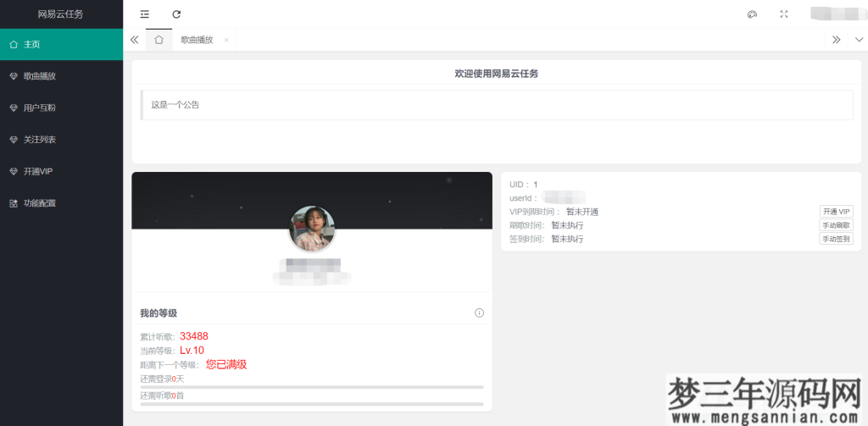The width and height of the screenshot is (868, 426).
Task: Open the theme palette icon
Action: [x=751, y=14]
